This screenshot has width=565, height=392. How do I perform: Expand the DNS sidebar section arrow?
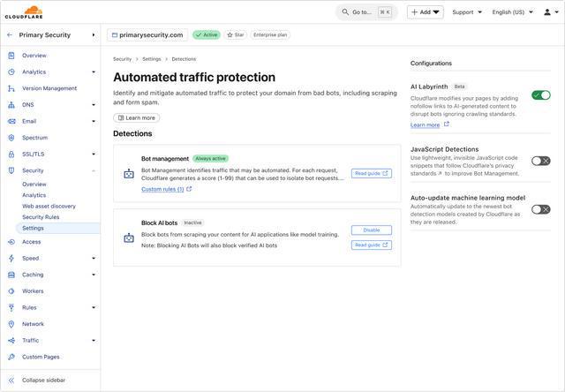point(94,105)
